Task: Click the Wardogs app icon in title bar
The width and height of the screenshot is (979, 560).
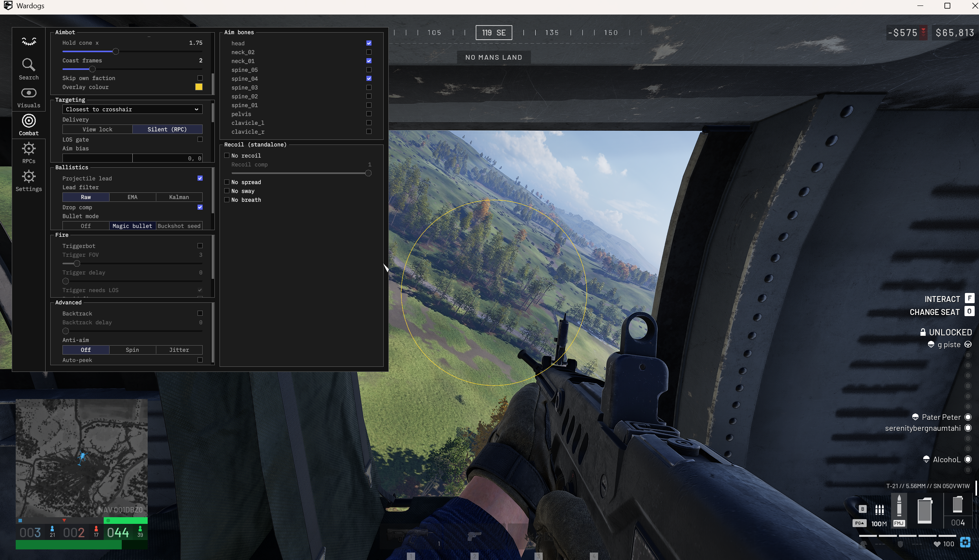Action: click(8, 5)
